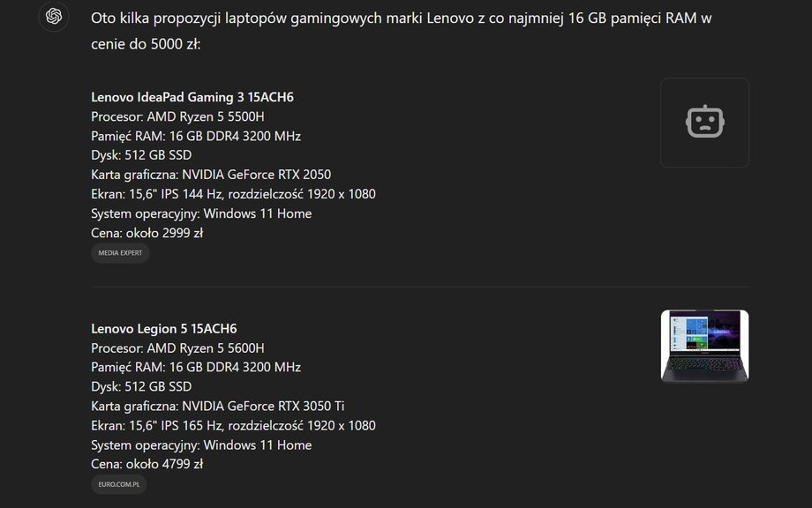Click the 144 Hz IPS screen spec line

[234, 195]
